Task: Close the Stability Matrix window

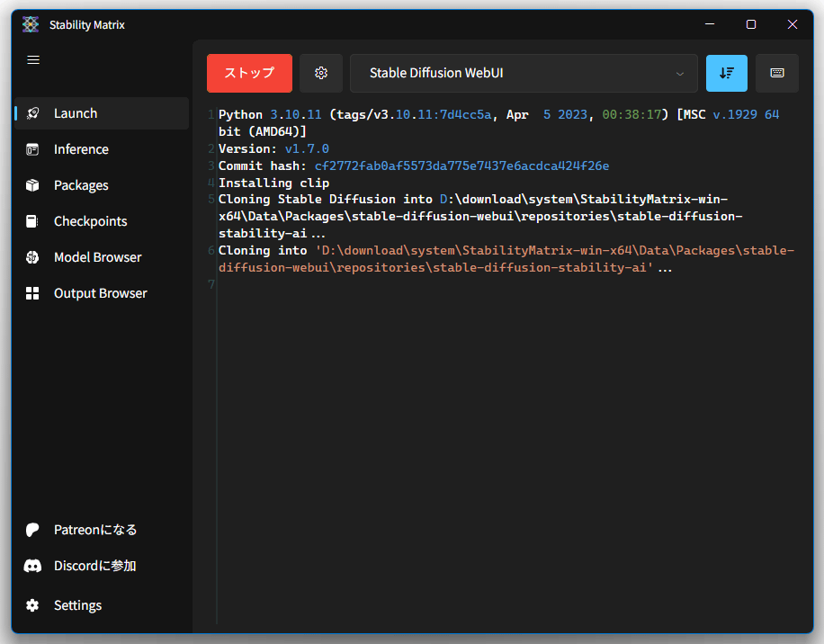Action: click(x=793, y=24)
